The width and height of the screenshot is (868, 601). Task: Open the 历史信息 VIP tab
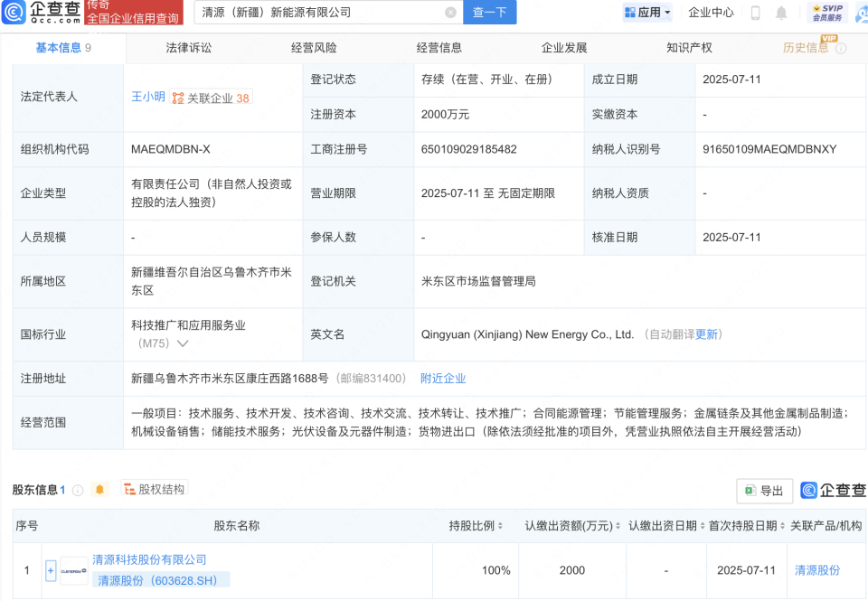pos(806,48)
